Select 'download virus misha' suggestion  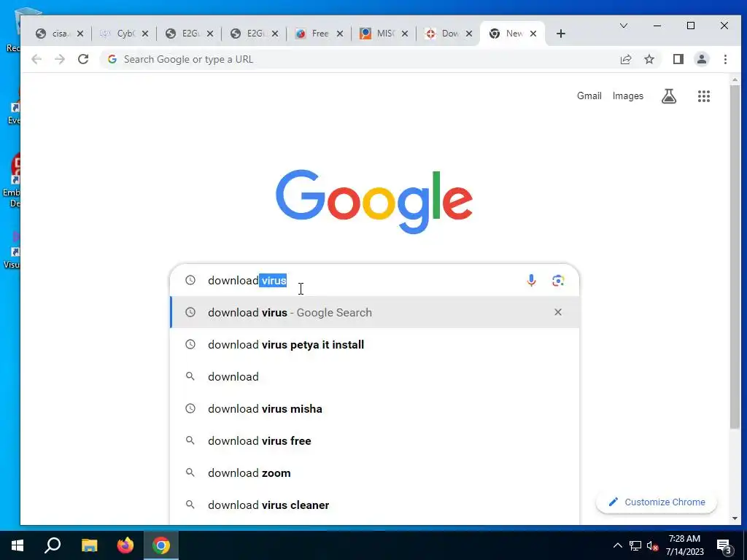coord(375,408)
